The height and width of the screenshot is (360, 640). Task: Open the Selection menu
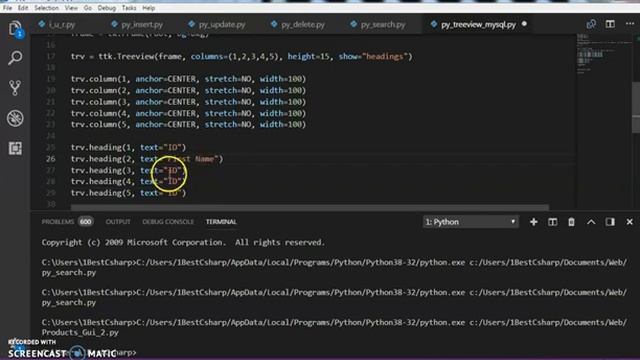(46, 8)
